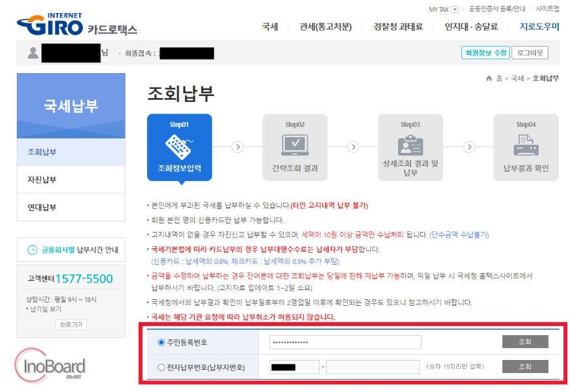The height and width of the screenshot is (392, 570).
Task: Expand the MY TAX dropdown arrow
Action: (455, 9)
